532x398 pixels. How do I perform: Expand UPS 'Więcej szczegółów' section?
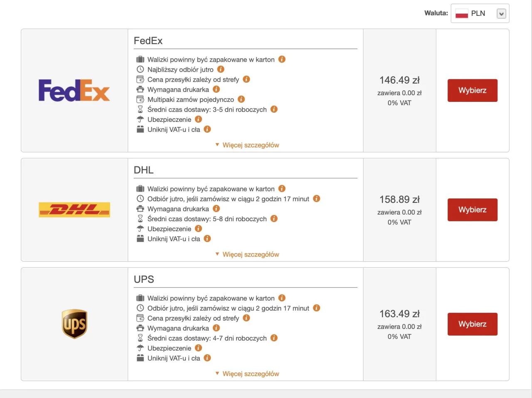click(x=247, y=374)
